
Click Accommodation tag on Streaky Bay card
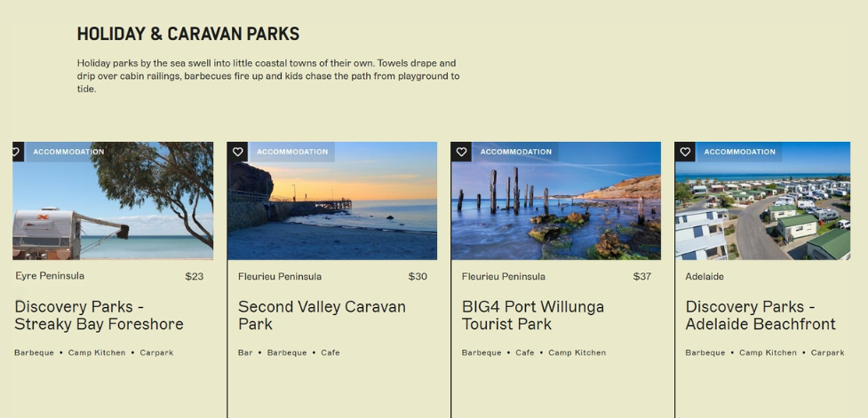click(x=68, y=152)
